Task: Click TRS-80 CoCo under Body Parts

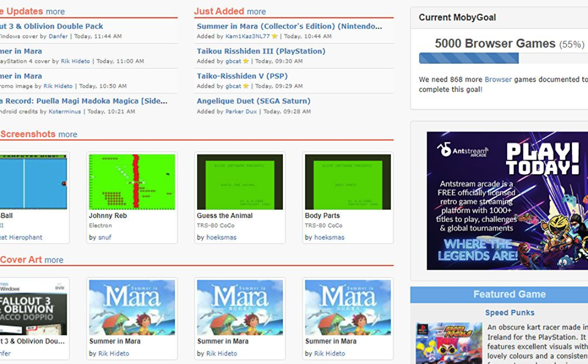Action: click(x=324, y=225)
